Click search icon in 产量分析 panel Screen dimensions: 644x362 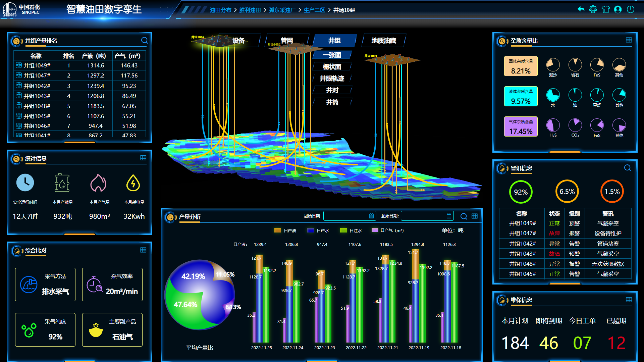click(464, 216)
